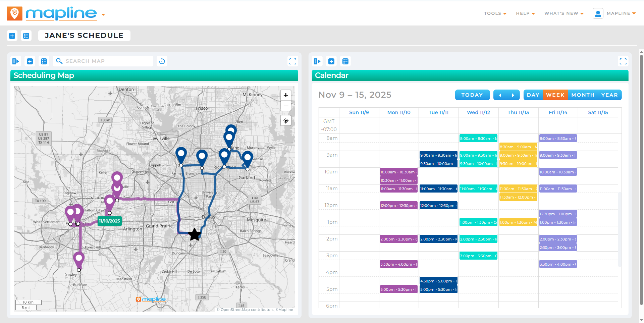
Task: Switch to DAY view
Action: tap(533, 95)
